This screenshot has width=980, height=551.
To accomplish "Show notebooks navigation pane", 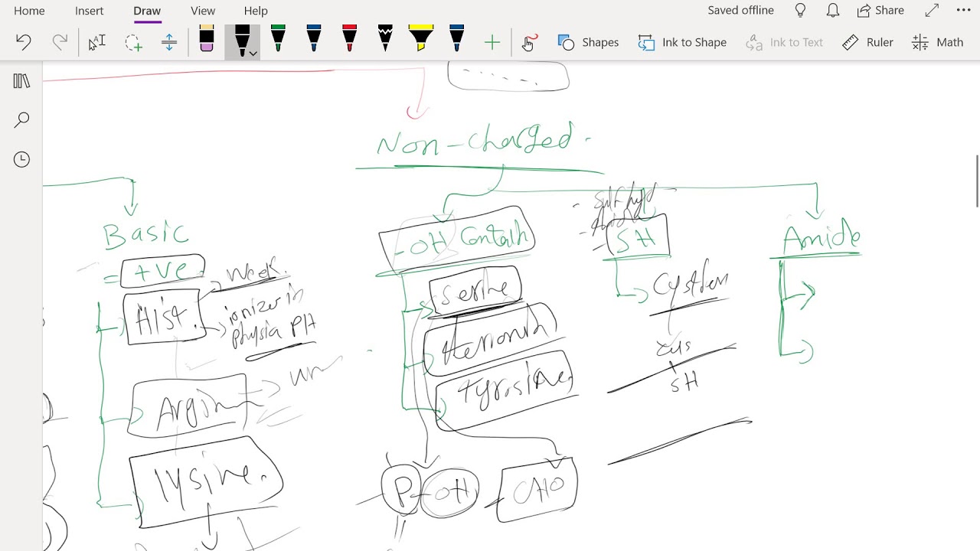I will [x=21, y=81].
